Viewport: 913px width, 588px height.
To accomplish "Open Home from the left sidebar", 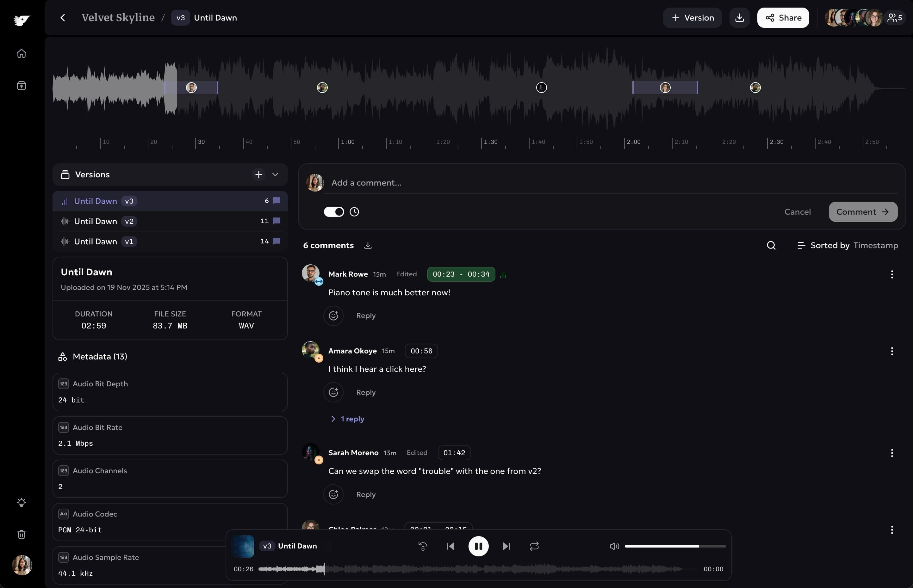I will [x=22, y=53].
